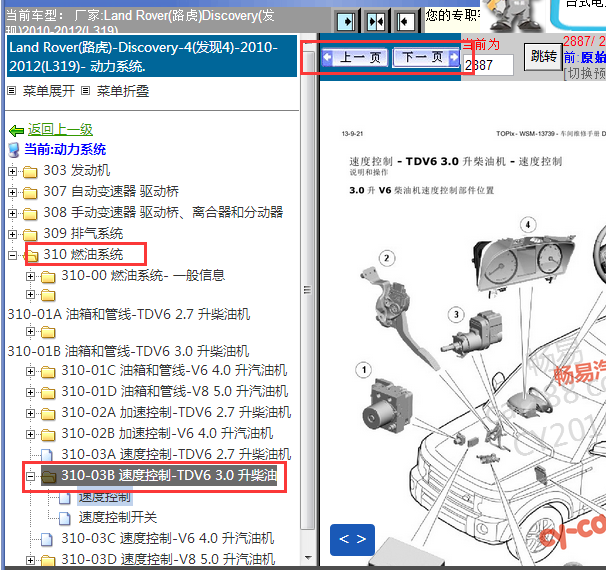Click the 菜单折叠 text

click(123, 91)
